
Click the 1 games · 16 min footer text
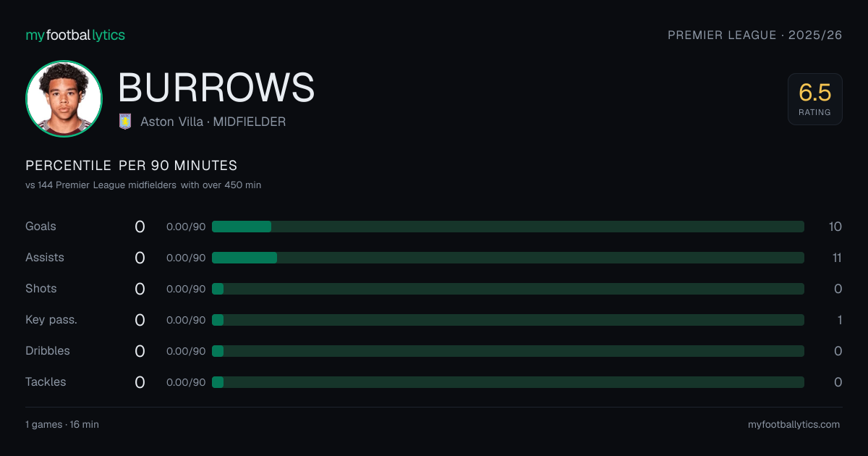61,425
